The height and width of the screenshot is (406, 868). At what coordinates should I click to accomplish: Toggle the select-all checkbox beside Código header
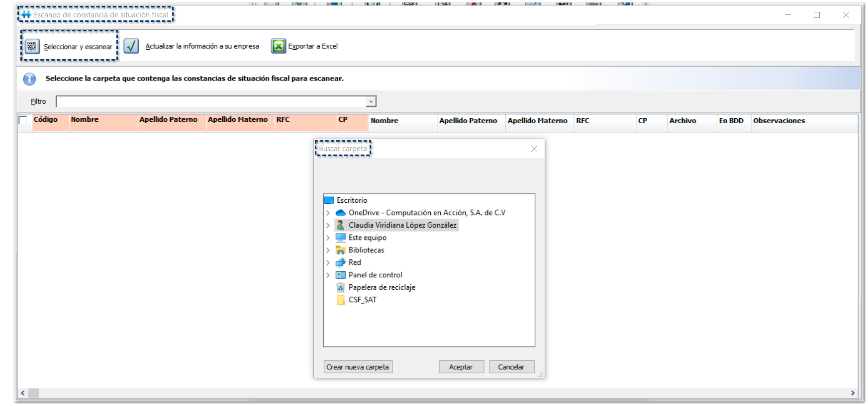pos(23,120)
